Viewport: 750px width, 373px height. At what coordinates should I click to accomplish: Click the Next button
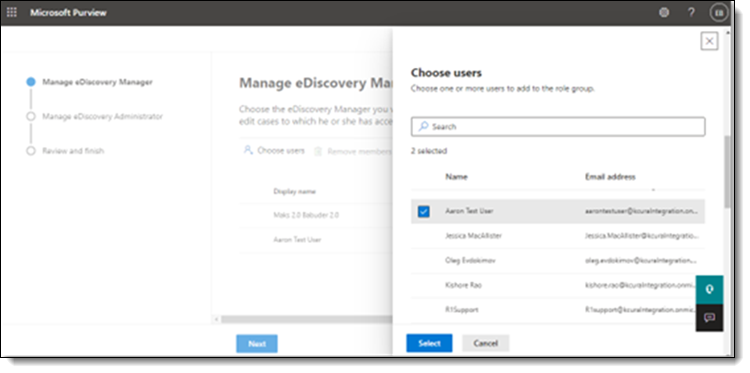pyautogui.click(x=257, y=343)
